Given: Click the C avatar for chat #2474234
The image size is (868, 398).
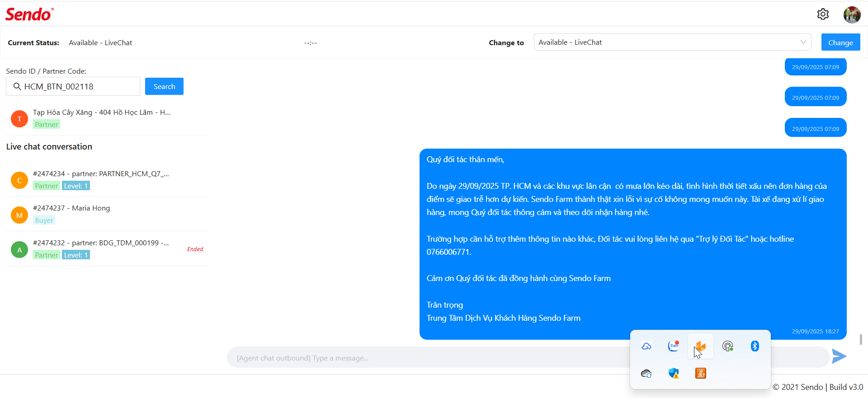Looking at the screenshot, I should (x=19, y=180).
